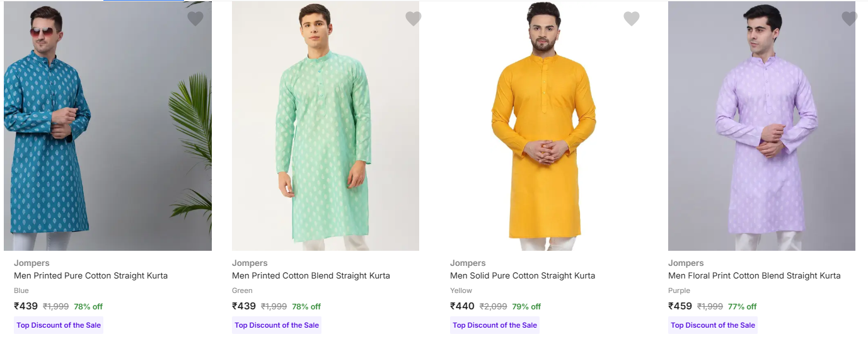Click Jompers brand above blue kurta title

[x=32, y=263]
